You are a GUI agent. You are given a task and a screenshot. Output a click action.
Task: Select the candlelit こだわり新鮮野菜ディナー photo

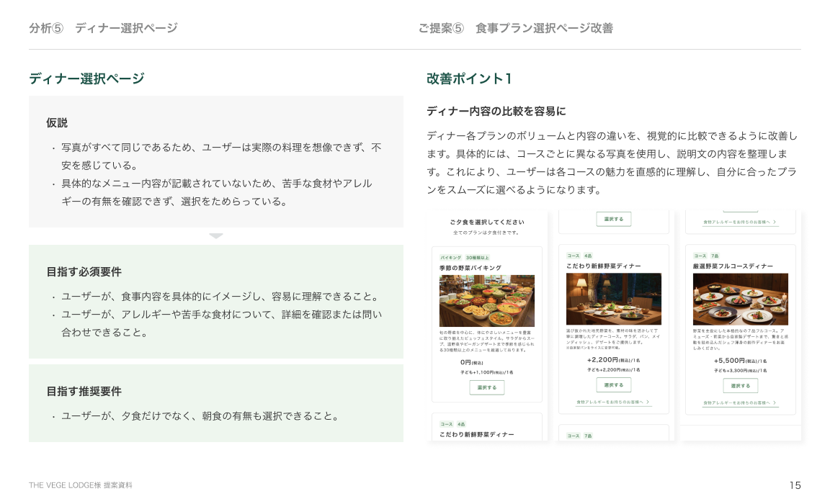pos(614,299)
